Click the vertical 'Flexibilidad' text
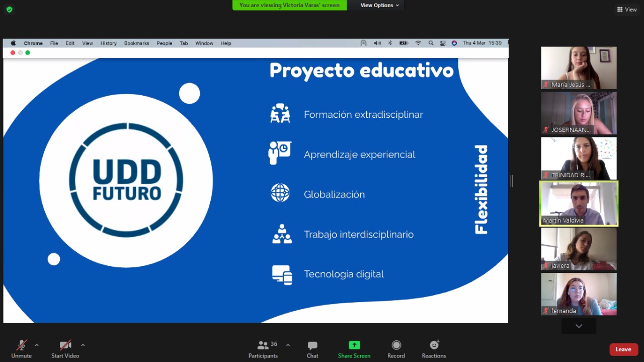This screenshot has width=644, height=362. coord(481,189)
